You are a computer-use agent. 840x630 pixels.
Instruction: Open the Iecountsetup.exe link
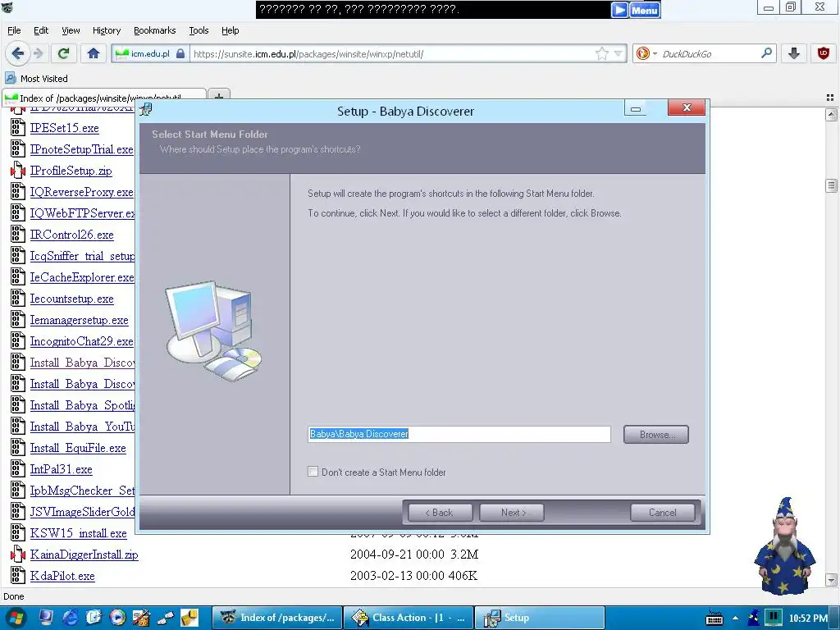point(72,299)
